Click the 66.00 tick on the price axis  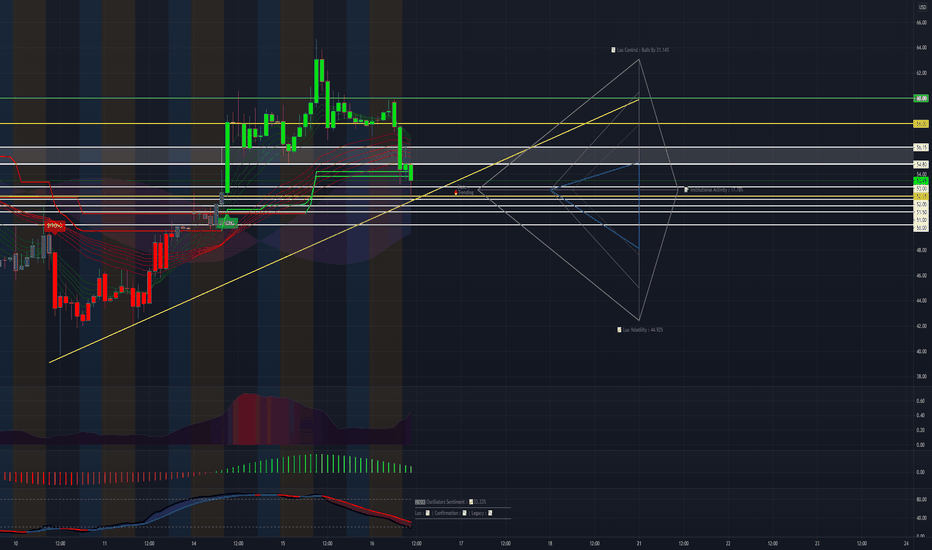click(x=921, y=23)
